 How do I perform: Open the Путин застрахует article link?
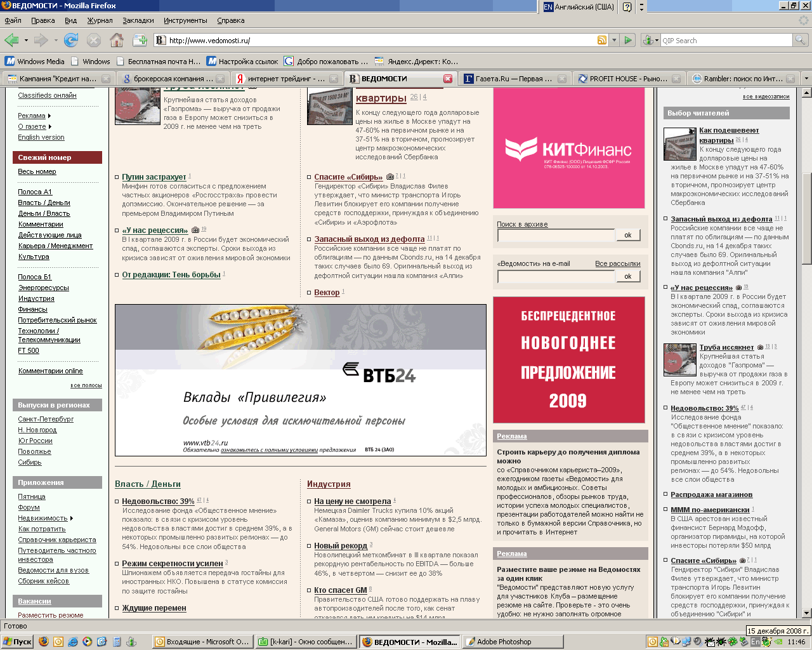tap(154, 177)
